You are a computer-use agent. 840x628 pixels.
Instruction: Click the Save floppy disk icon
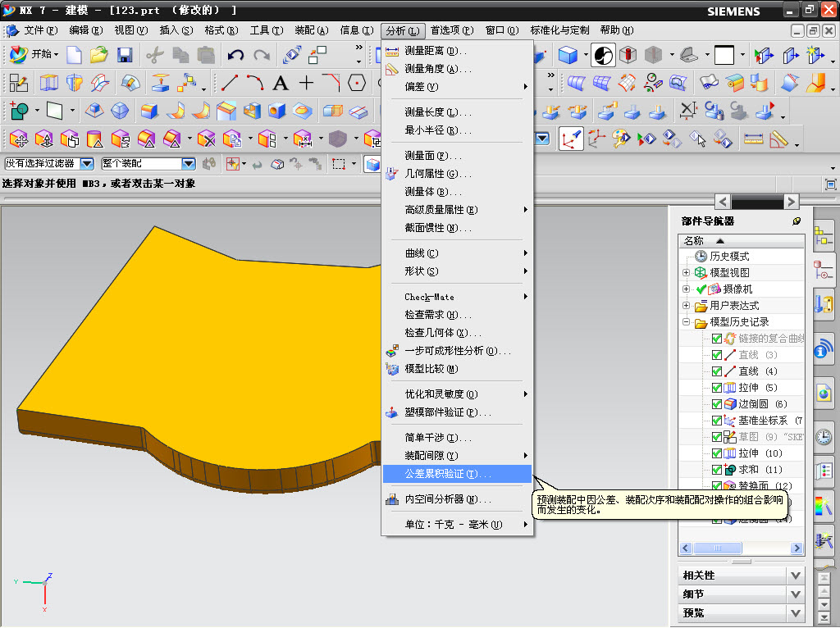(x=125, y=55)
